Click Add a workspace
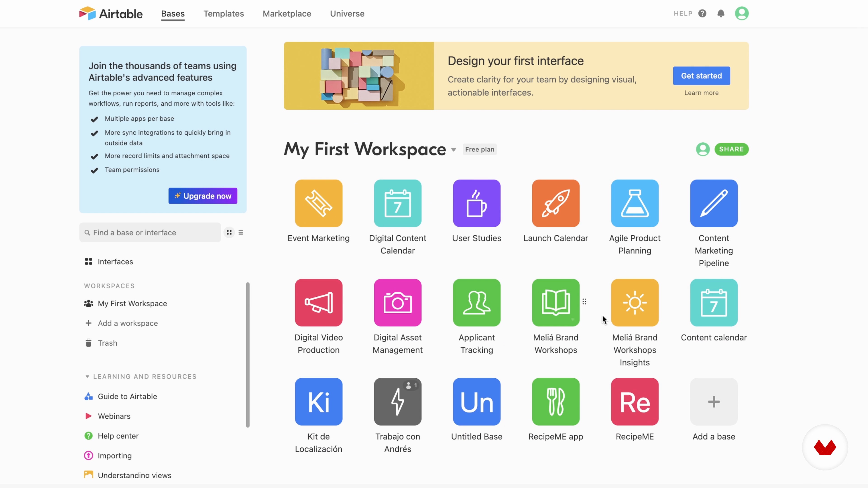The image size is (868, 488). (x=121, y=323)
